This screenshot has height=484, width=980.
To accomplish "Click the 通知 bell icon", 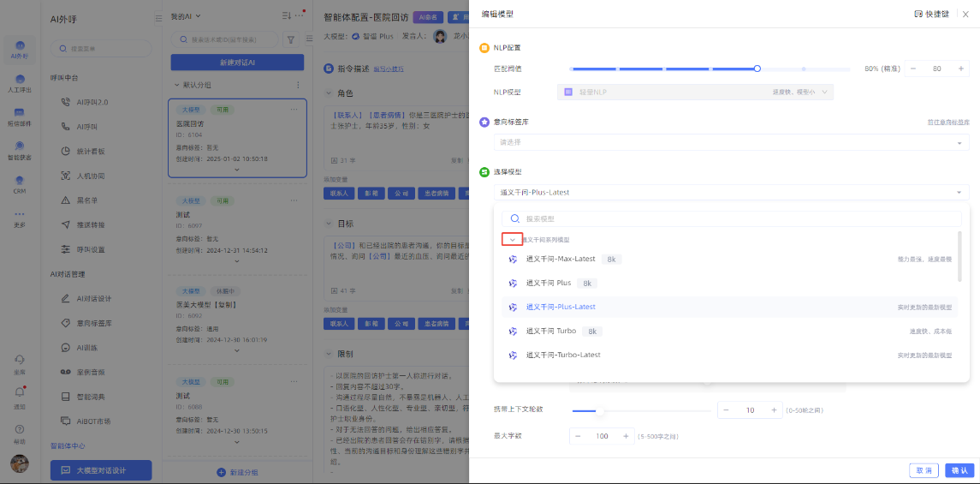I will tap(19, 395).
